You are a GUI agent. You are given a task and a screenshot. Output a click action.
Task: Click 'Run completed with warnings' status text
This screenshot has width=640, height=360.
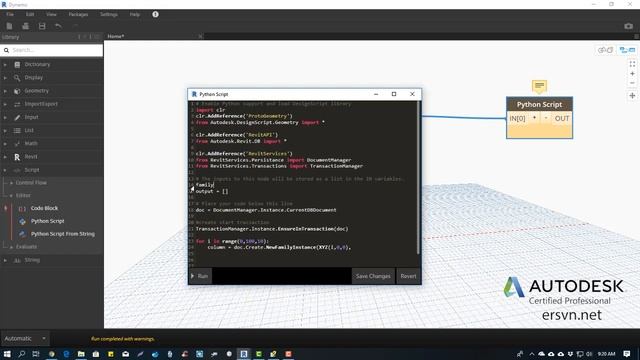(x=122, y=339)
